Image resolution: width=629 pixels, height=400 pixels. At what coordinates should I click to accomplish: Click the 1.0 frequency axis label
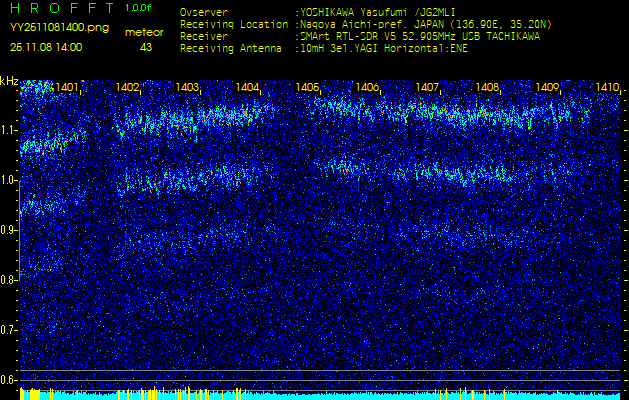click(x=9, y=180)
